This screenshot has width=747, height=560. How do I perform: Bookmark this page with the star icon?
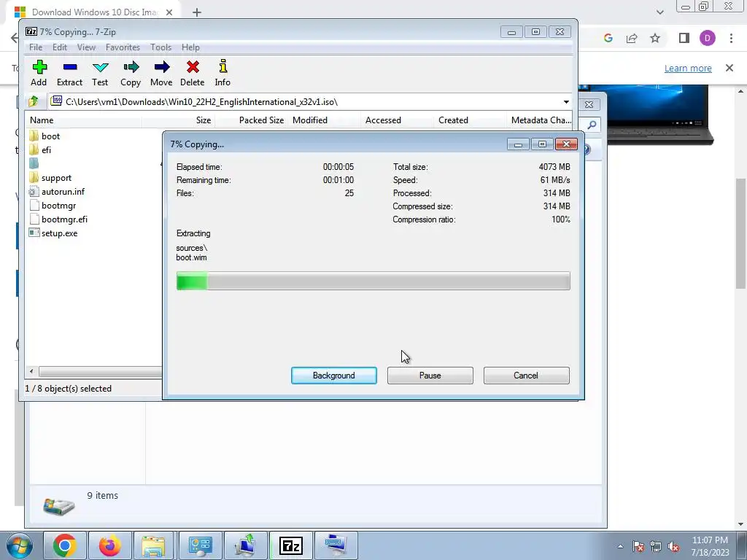(655, 38)
